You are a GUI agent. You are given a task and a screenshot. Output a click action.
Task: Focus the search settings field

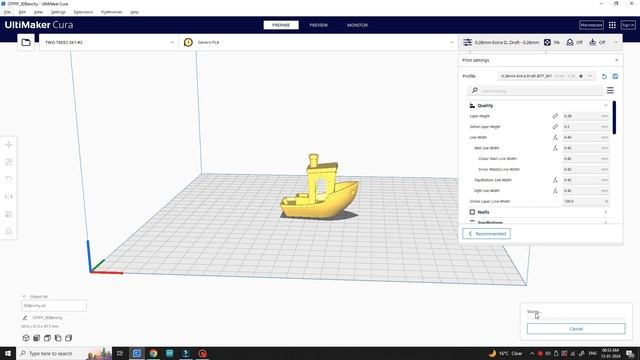[x=535, y=90]
